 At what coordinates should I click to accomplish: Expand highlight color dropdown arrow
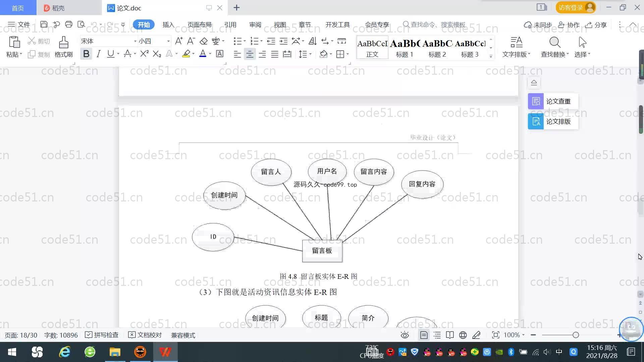pos(194,54)
